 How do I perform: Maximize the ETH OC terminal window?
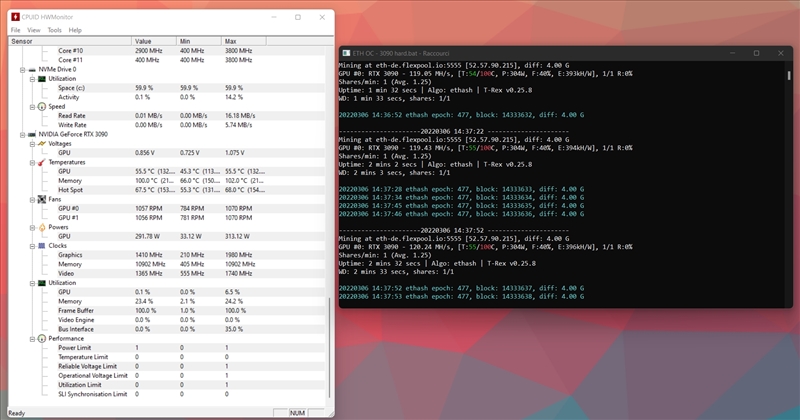coord(756,53)
